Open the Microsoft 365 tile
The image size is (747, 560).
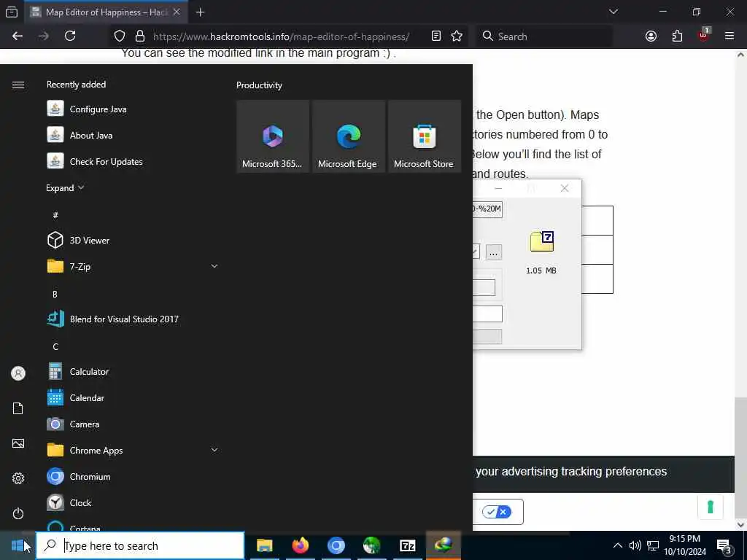click(273, 136)
